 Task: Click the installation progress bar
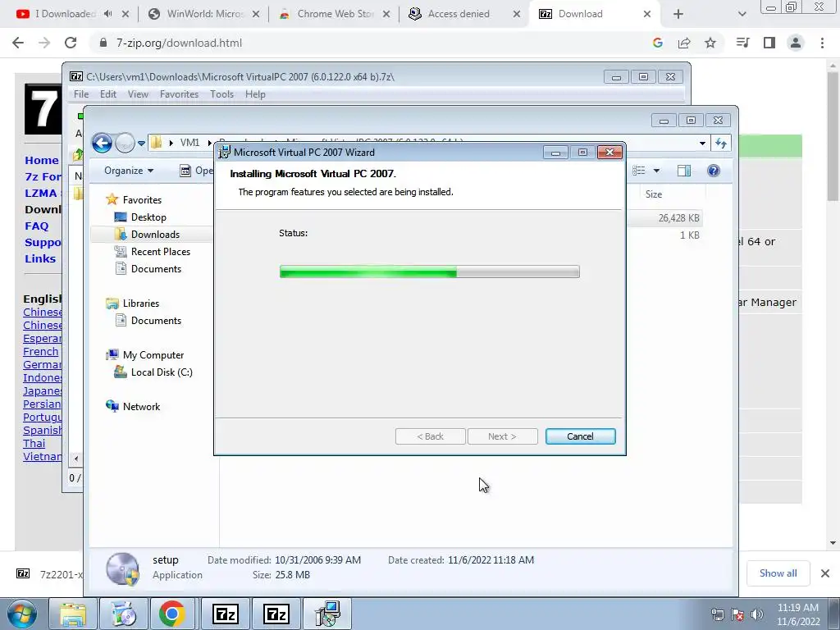click(429, 272)
